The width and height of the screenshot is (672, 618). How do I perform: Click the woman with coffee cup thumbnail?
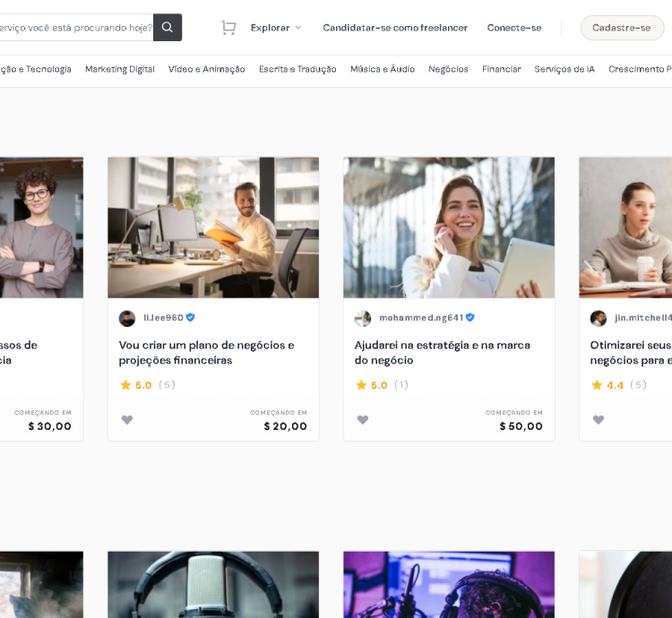(x=625, y=227)
